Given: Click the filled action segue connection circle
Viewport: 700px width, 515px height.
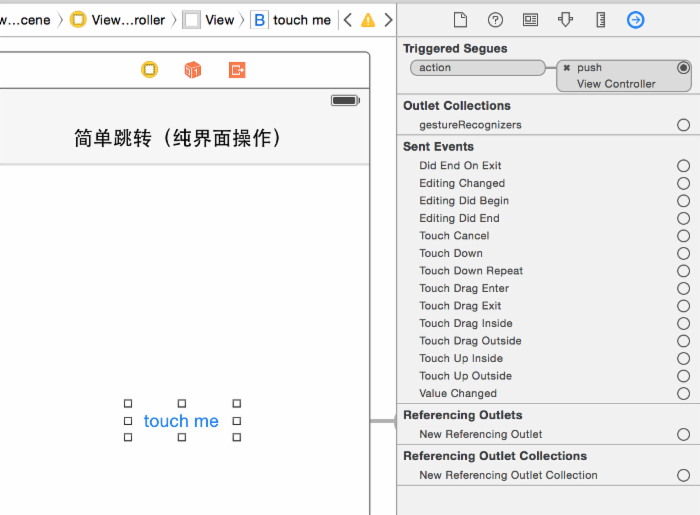Looking at the screenshot, I should (683, 68).
